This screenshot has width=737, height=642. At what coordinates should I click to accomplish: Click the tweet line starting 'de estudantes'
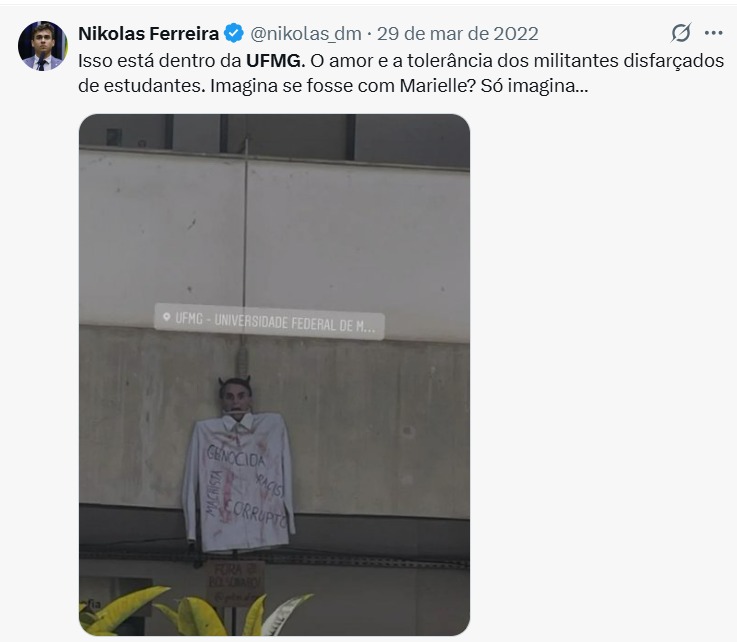[333, 86]
